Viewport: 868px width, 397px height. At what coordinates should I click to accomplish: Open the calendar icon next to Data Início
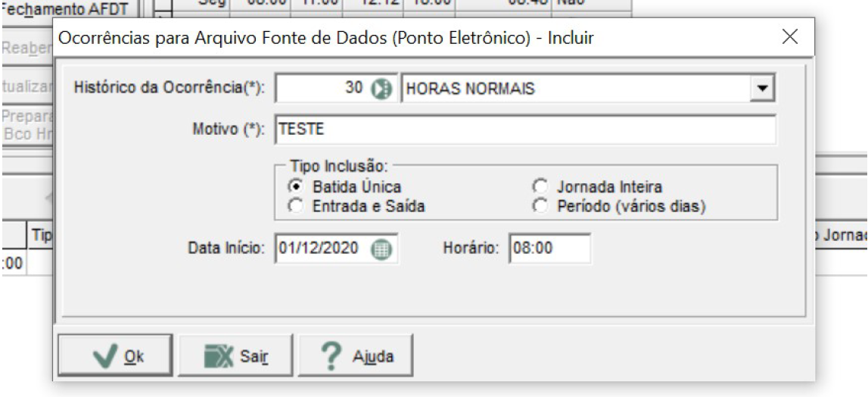(x=381, y=249)
